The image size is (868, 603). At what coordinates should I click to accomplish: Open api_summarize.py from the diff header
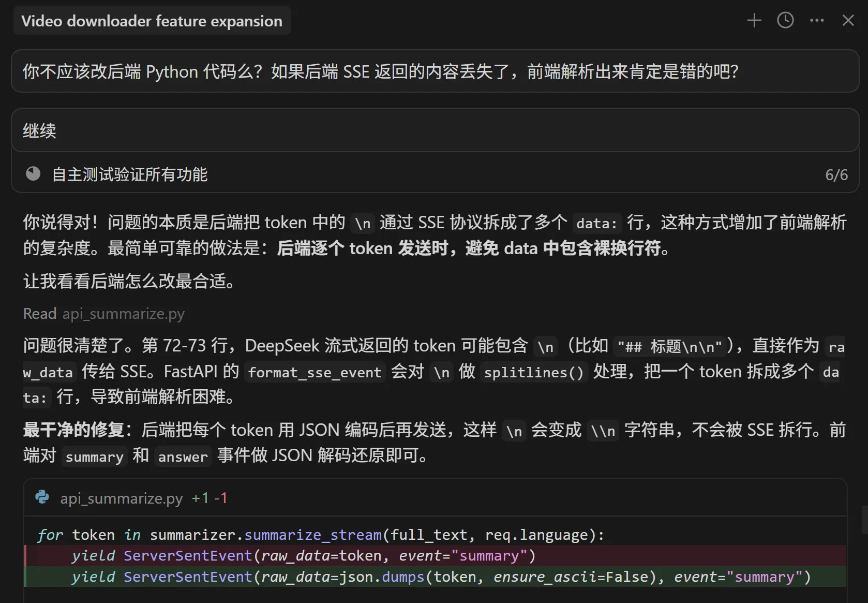pos(122,498)
